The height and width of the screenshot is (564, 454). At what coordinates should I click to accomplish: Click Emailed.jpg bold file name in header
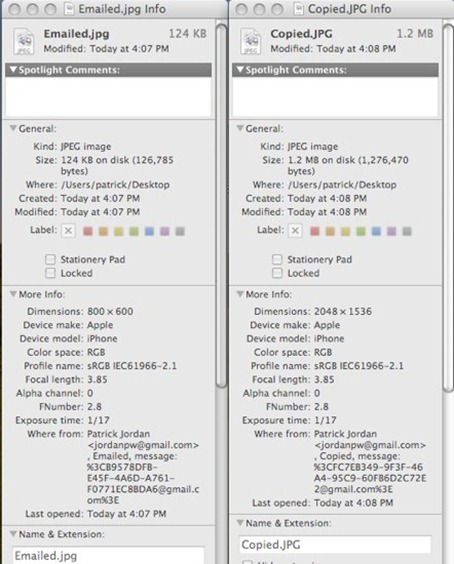[x=77, y=34]
